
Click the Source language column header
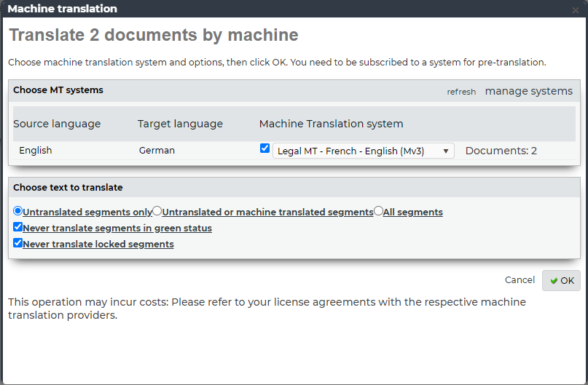[x=57, y=124]
